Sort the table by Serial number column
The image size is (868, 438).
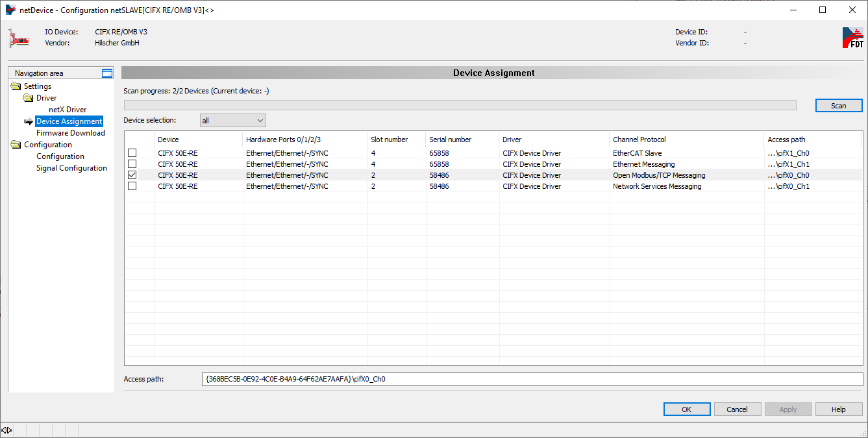[450, 140]
